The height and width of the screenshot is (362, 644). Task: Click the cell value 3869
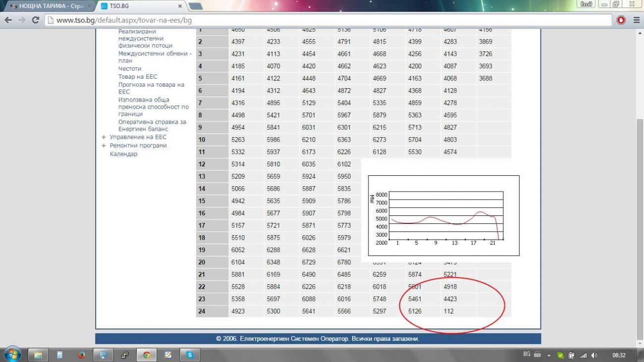coord(486,42)
